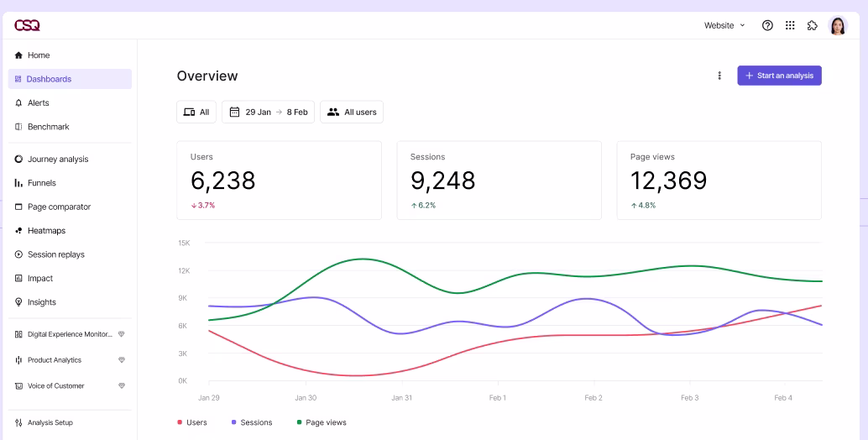Screen dimensions: 868x440
Task: Click diamond icon beside Voice of Customer
Action: coord(122,385)
